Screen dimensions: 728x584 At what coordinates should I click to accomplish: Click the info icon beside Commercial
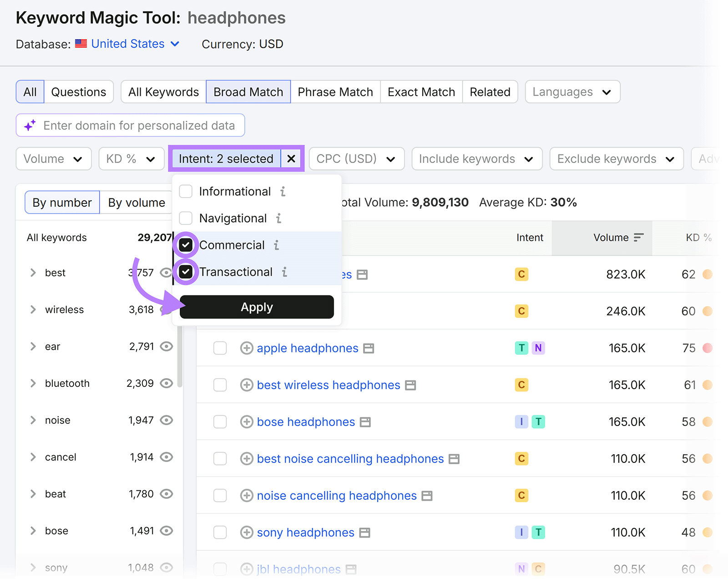coord(277,245)
